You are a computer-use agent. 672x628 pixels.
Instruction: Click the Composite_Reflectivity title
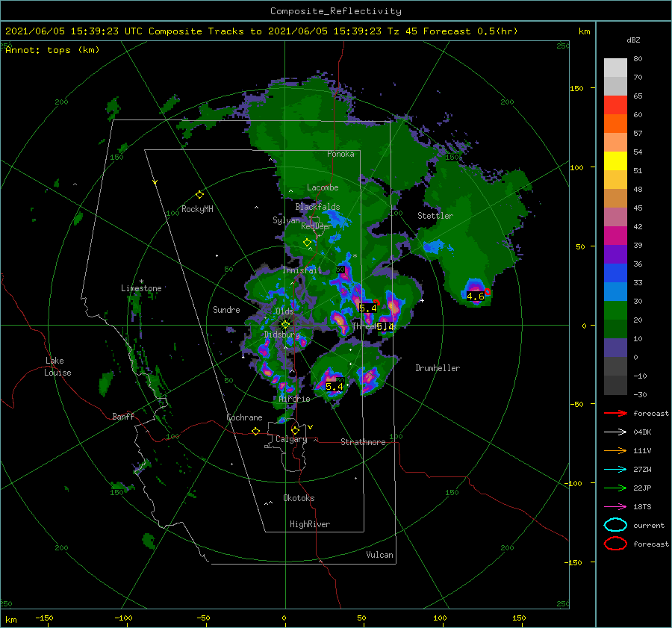(336, 11)
